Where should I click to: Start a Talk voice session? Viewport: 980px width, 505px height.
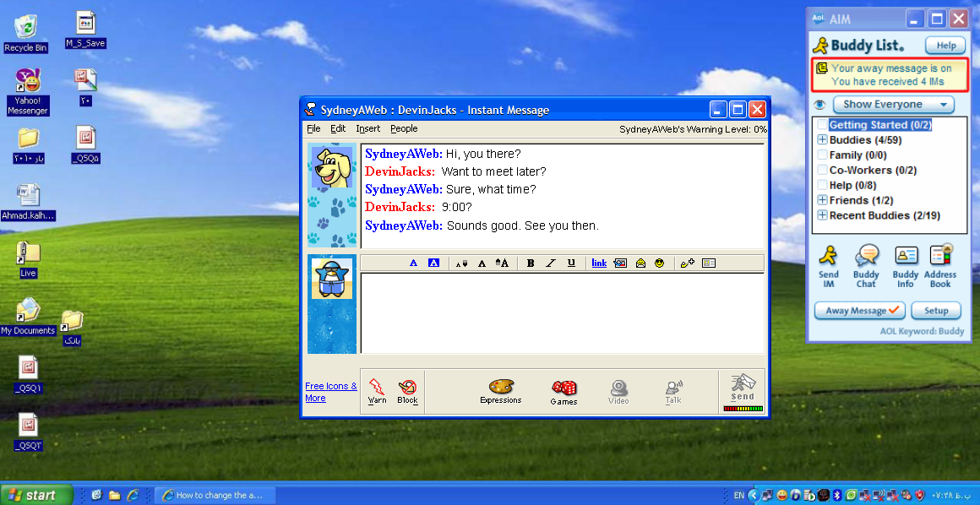674,392
